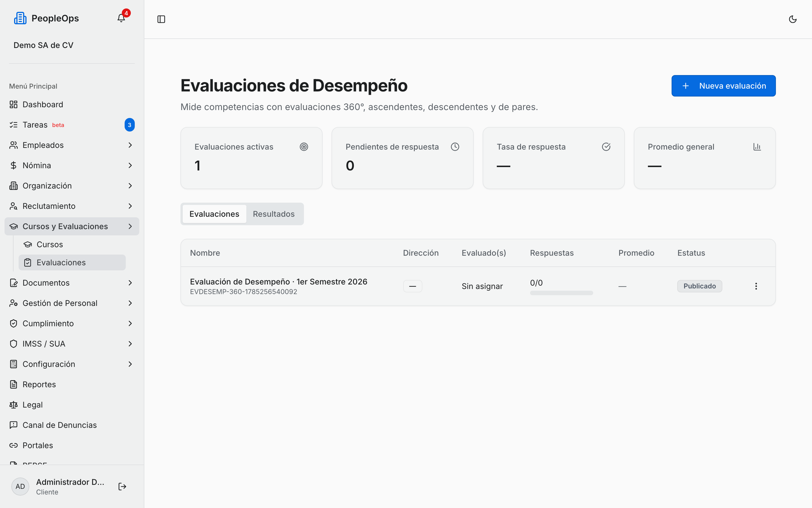Viewport: 812px width, 508px height.
Task: Click the Empleados people icon
Action: (x=14, y=145)
